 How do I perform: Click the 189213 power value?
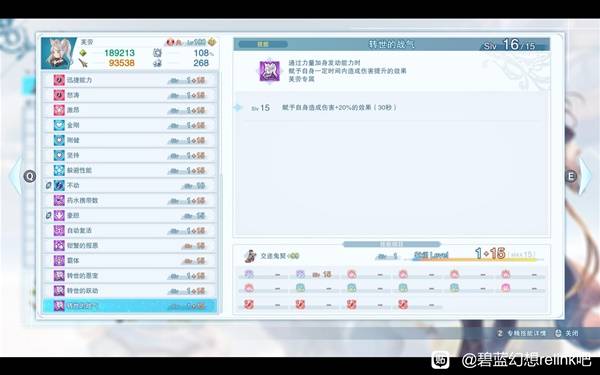tap(119, 53)
